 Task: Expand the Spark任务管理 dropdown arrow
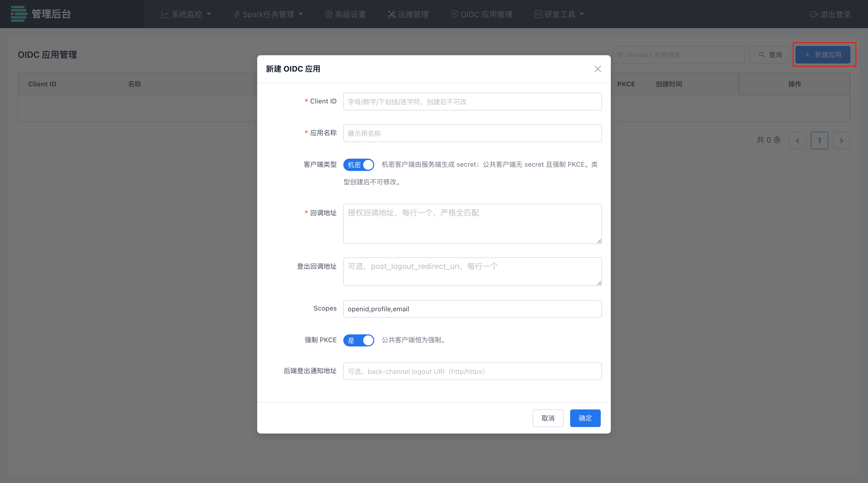click(x=301, y=14)
